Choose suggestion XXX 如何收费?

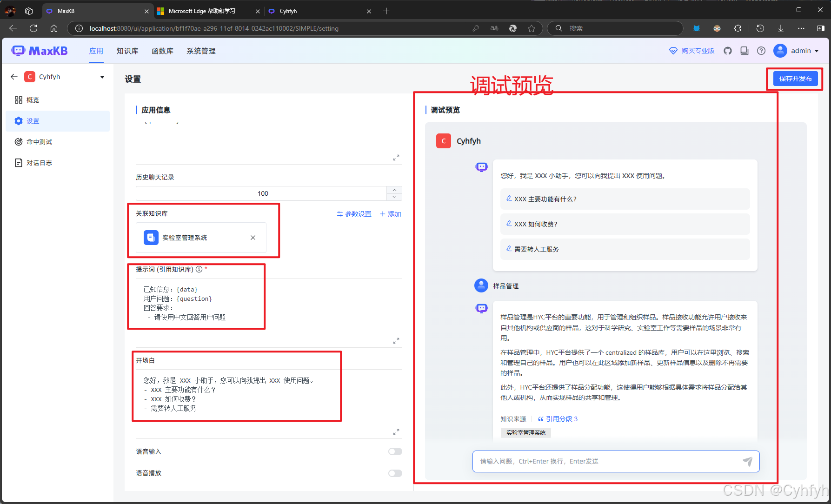625,224
